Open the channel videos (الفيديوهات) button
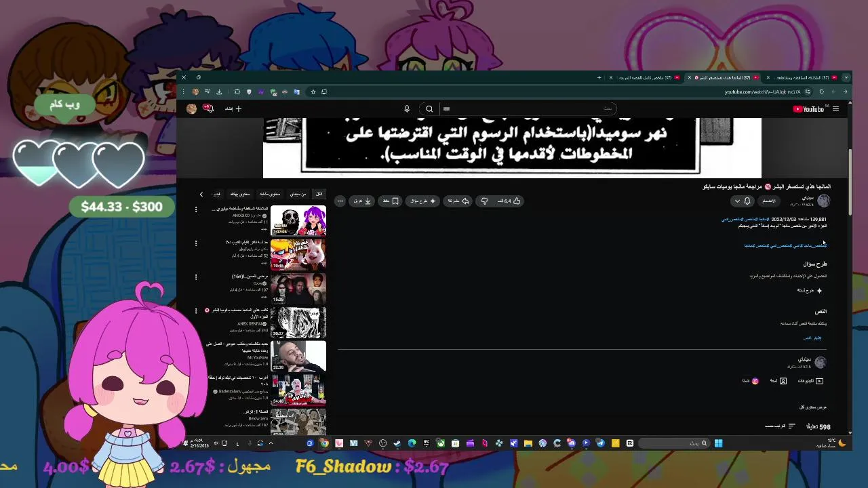This screenshot has width=868, height=488. coord(810,381)
